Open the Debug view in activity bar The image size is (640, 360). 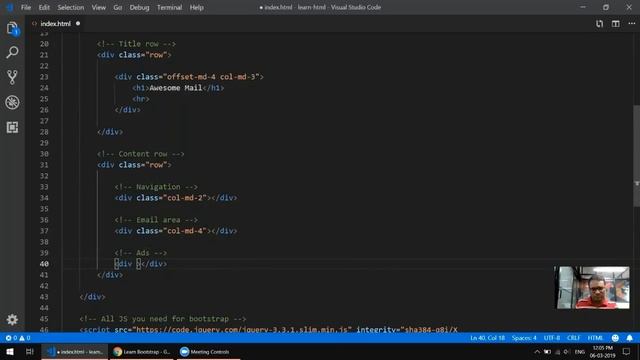[x=12, y=102]
